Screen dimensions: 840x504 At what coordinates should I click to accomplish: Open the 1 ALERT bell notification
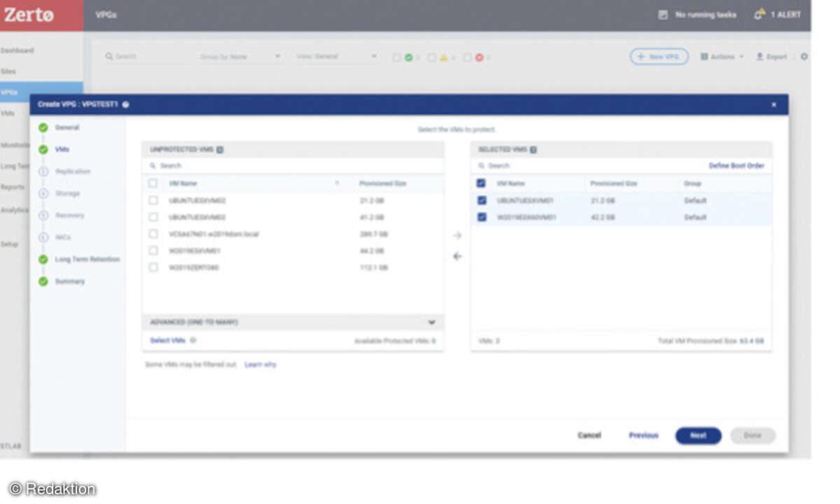[x=778, y=15]
